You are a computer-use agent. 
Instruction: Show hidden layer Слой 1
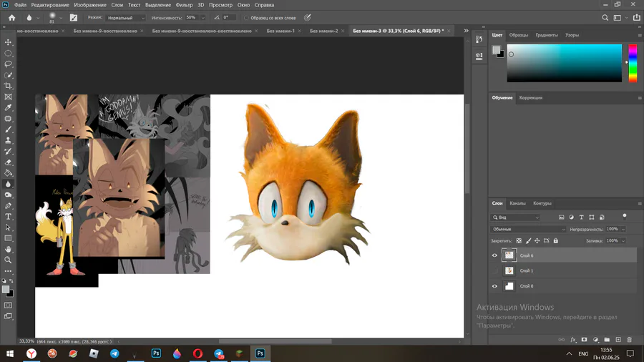tap(494, 271)
